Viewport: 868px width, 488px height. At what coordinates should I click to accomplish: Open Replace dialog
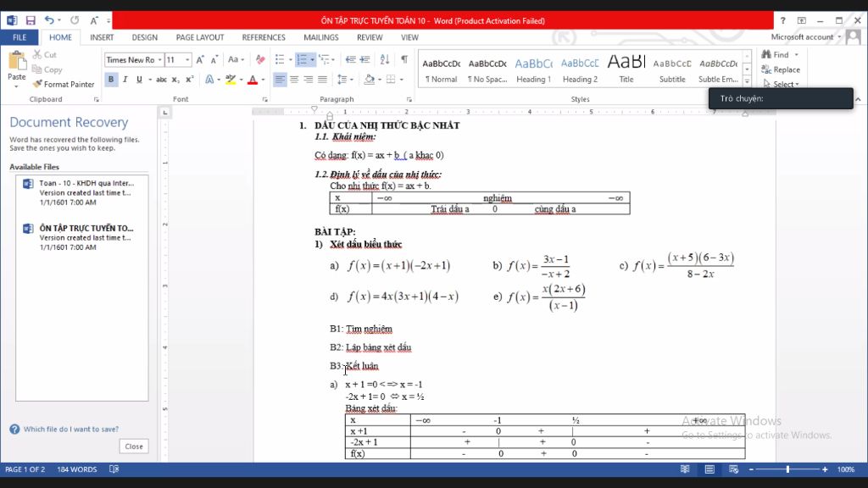[x=781, y=69]
